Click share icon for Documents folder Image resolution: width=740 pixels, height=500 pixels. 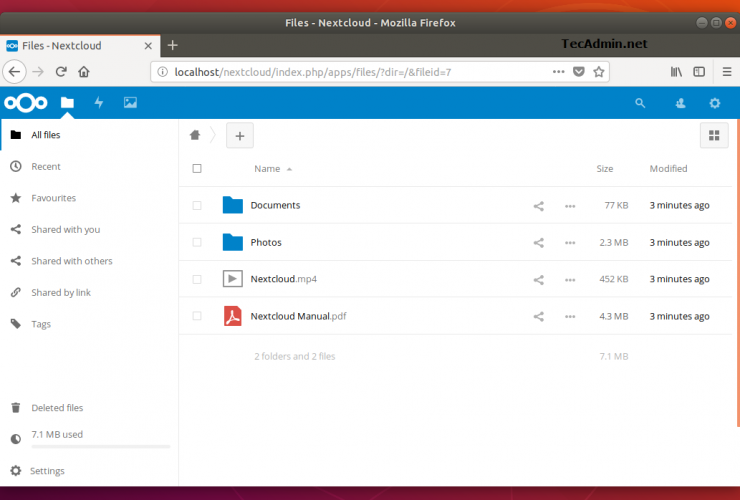click(x=538, y=206)
